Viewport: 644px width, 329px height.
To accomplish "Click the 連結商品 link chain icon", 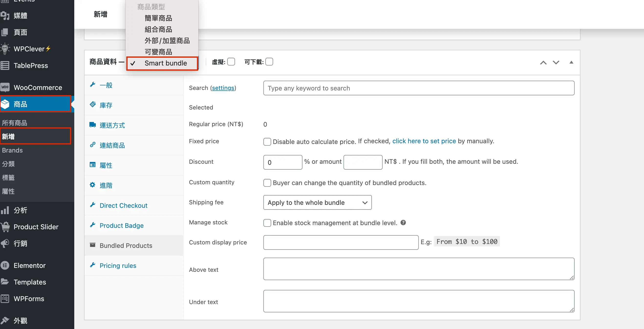I will coord(93,145).
